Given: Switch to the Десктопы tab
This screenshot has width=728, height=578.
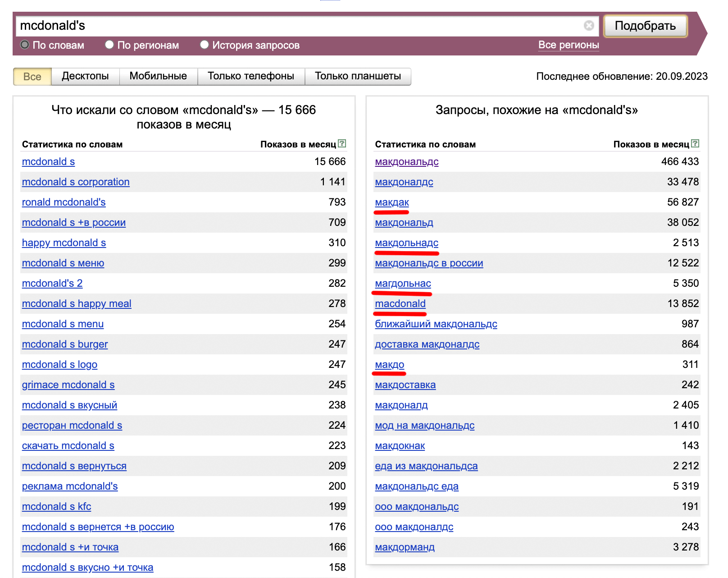Looking at the screenshot, I should (x=85, y=76).
